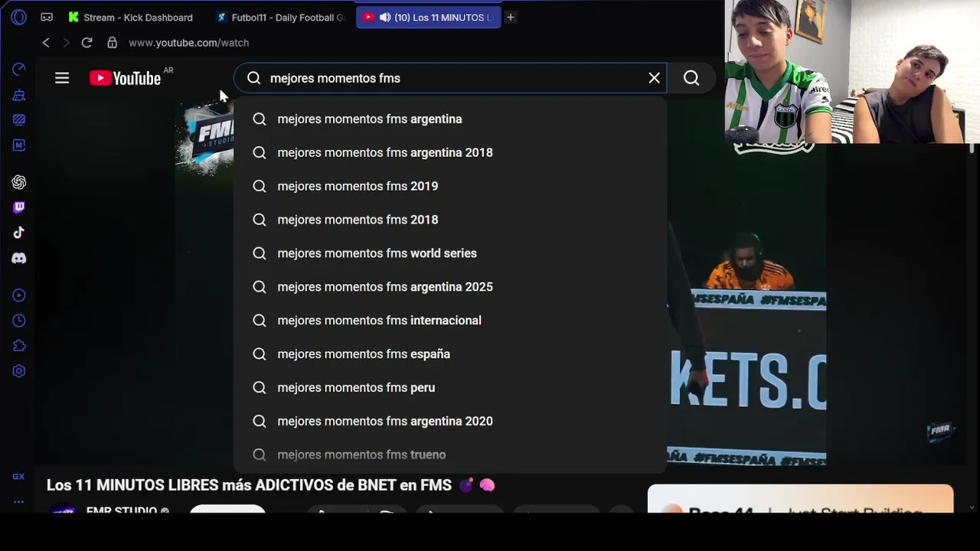Screen dimensions: 980x551
Task: Choose suggestion 'mejores momentos fms argentina 2020'
Action: pyautogui.click(x=450, y=421)
